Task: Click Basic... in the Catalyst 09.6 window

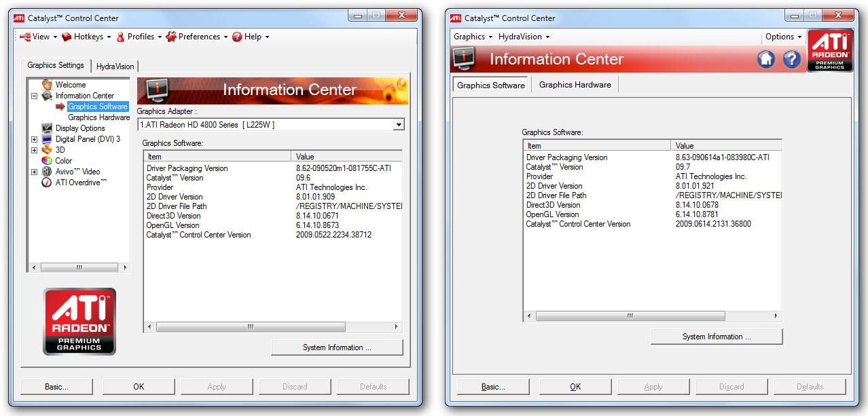Action: pos(56,387)
